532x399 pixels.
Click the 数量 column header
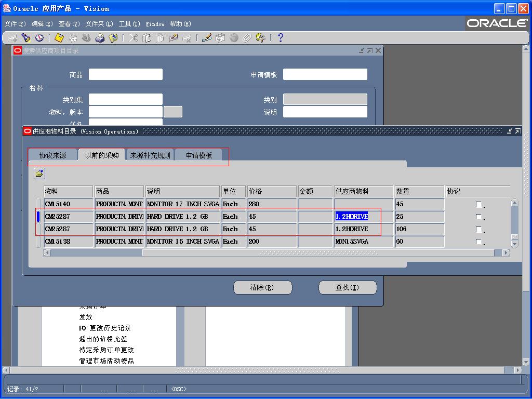(x=420, y=191)
